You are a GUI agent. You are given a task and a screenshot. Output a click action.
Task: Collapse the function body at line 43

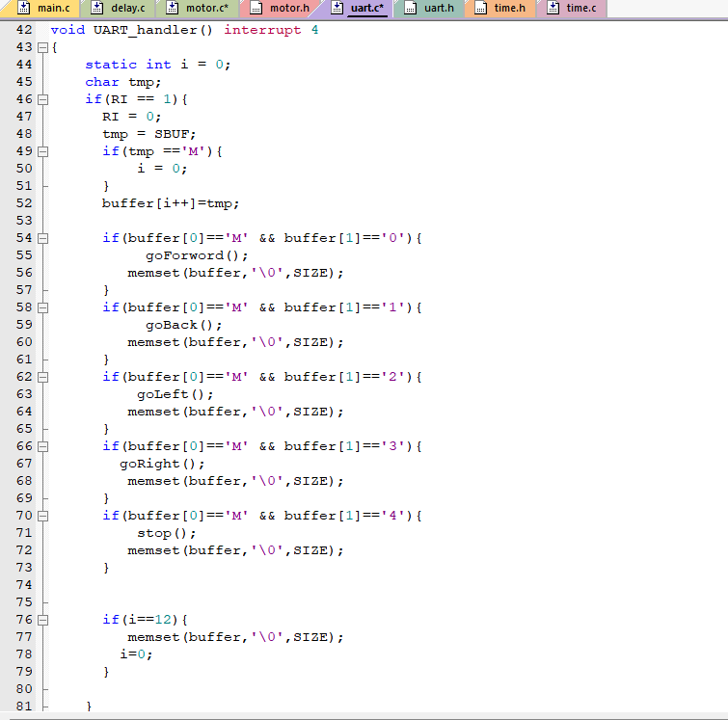(x=42, y=47)
